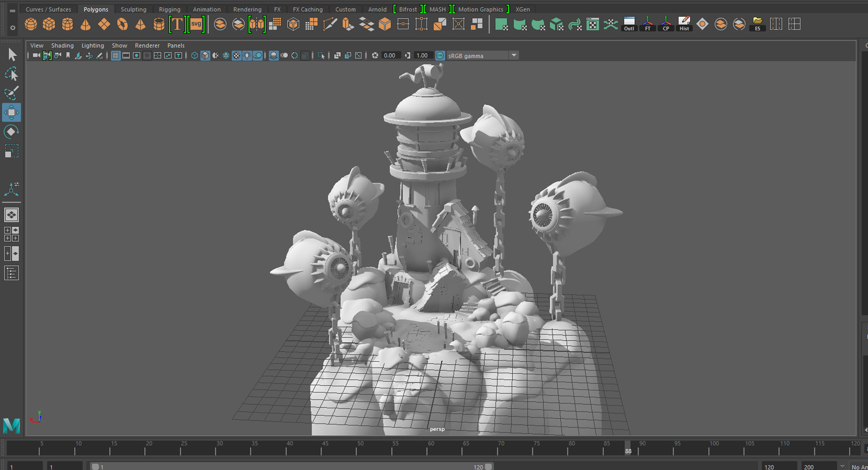The image size is (868, 470).
Task: Open the UV editor checker window icon
Action: [593, 24]
